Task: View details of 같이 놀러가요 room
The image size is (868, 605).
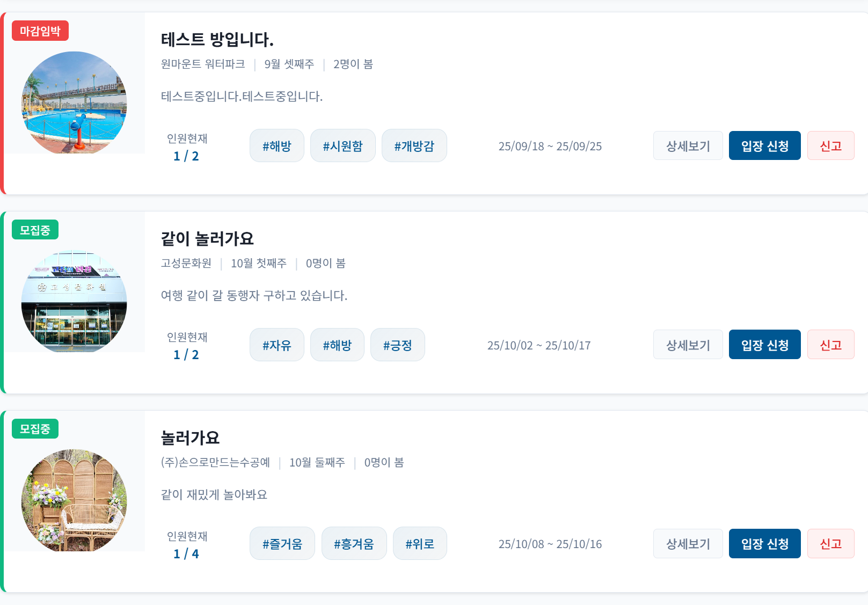Action: pos(688,345)
